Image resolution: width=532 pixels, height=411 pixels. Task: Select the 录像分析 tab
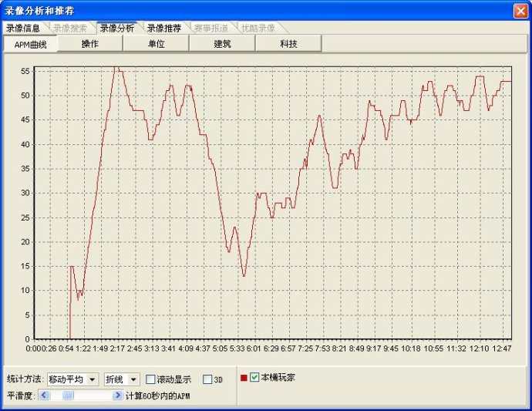pyautogui.click(x=117, y=28)
